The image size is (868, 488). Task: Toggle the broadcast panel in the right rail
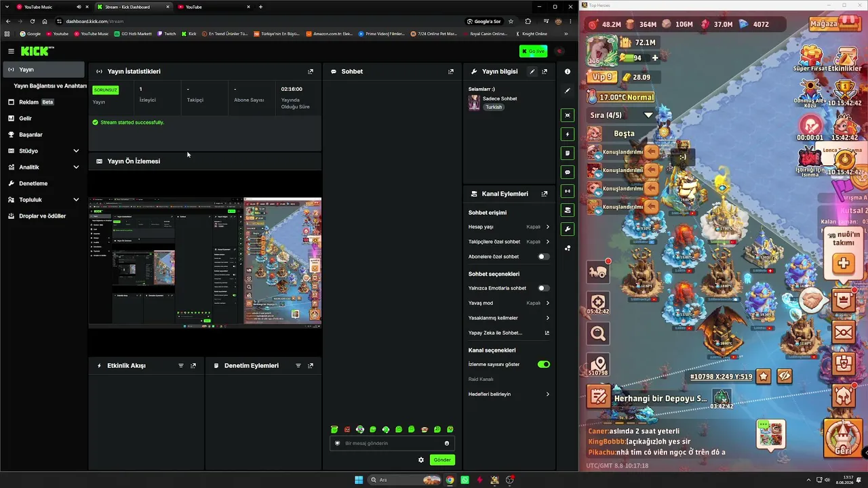pyautogui.click(x=568, y=191)
